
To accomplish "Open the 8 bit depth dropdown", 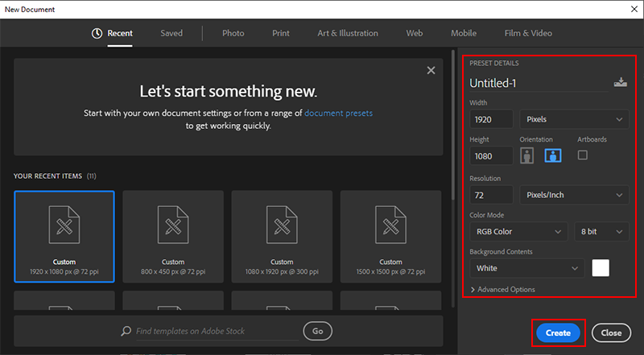I will point(601,232).
